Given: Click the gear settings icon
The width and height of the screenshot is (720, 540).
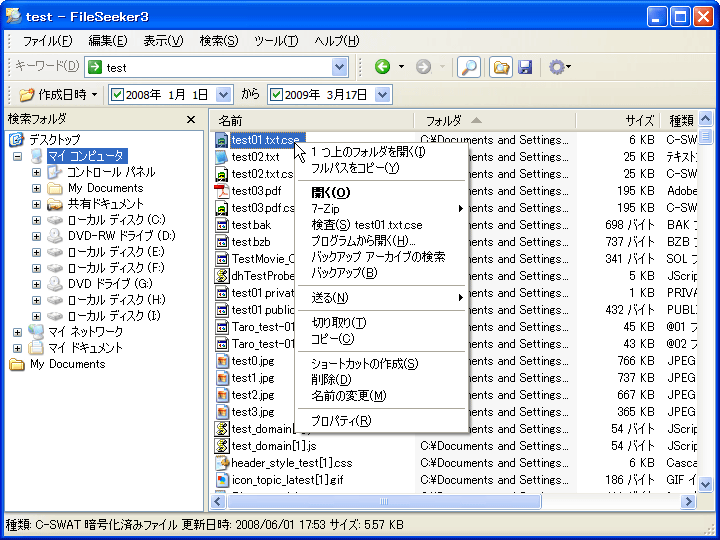Looking at the screenshot, I should [557, 68].
